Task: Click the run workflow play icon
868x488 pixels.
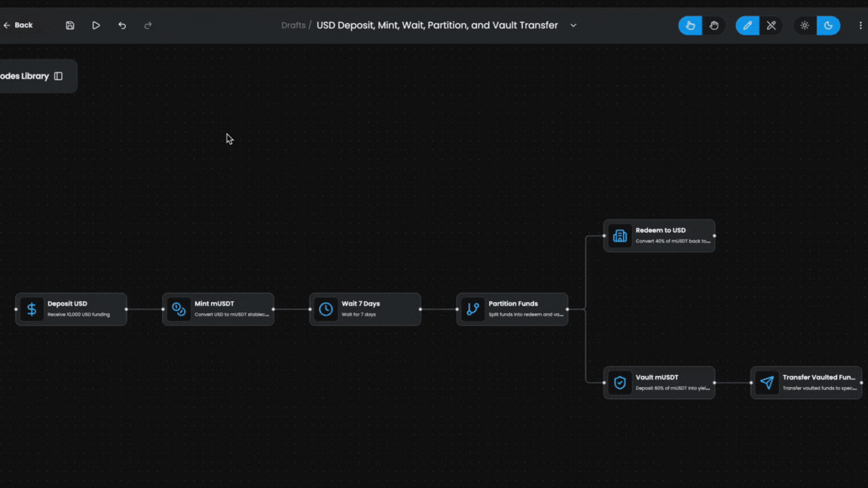Action: pyautogui.click(x=96, y=25)
